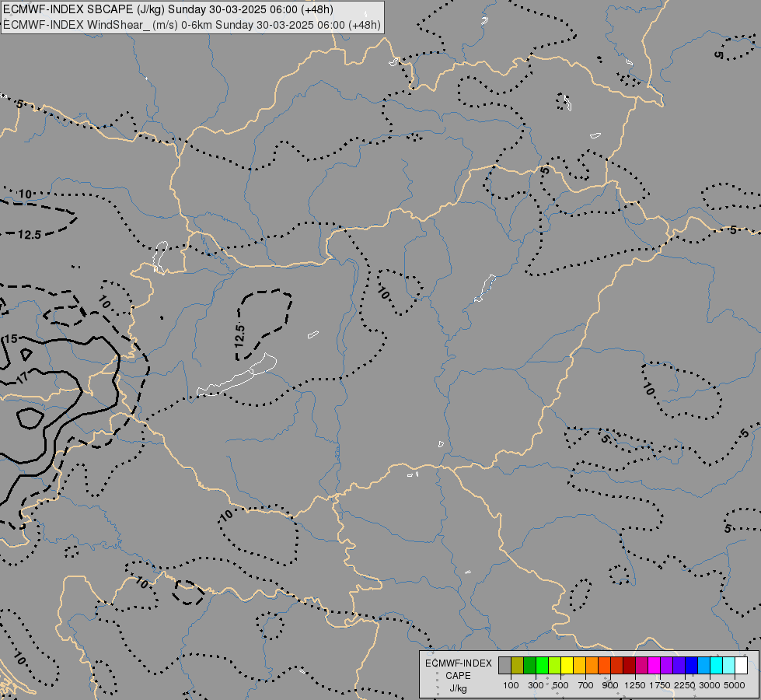Viewport: 761px width, 700px height.
Task: Click the legend value 2250
Action: tap(685, 685)
